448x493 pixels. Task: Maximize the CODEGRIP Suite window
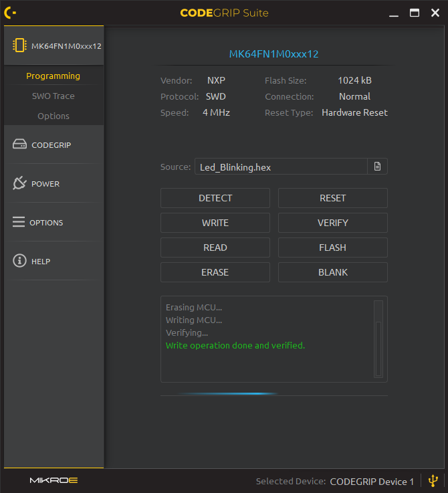click(x=415, y=13)
